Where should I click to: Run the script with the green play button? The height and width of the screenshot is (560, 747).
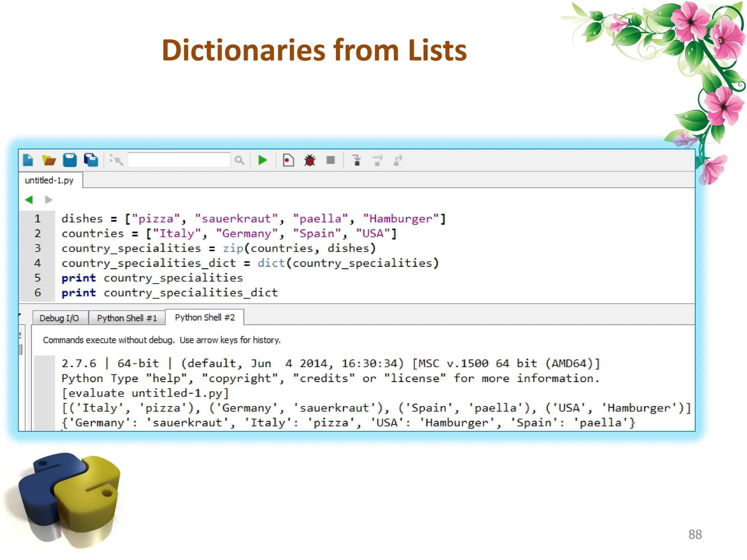(263, 160)
